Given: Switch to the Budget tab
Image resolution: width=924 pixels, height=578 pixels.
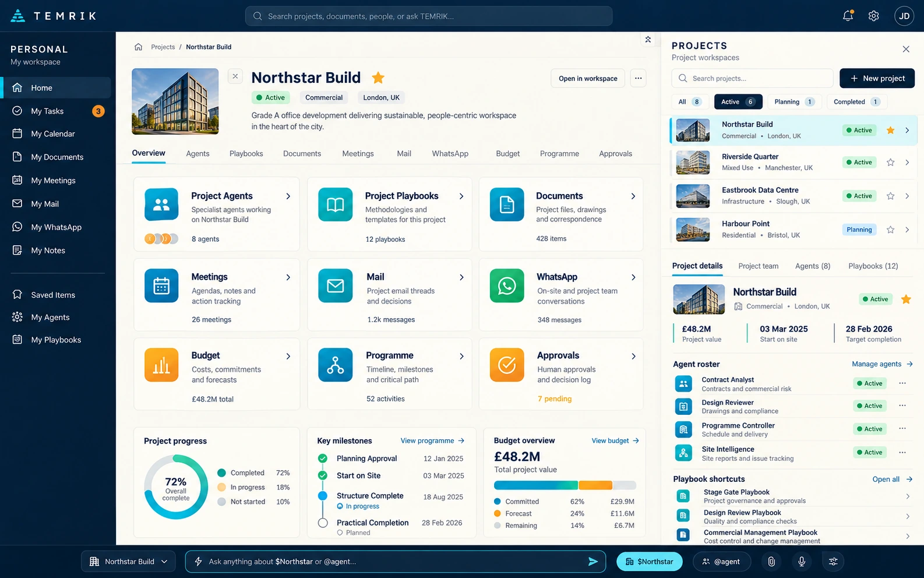Looking at the screenshot, I should point(508,154).
